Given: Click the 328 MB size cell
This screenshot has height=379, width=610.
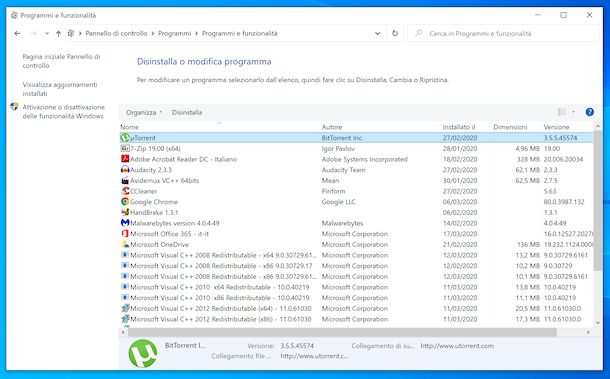Looking at the screenshot, I should tap(528, 159).
